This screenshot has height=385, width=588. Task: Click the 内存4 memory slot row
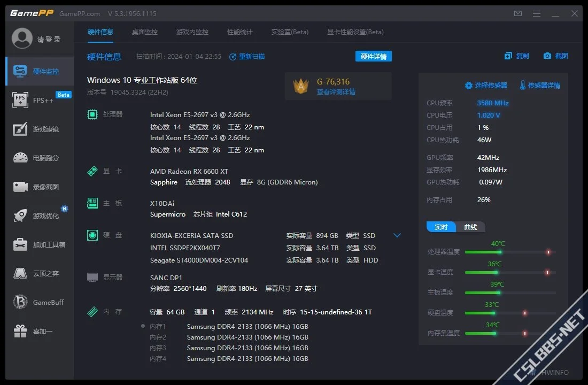click(x=229, y=359)
